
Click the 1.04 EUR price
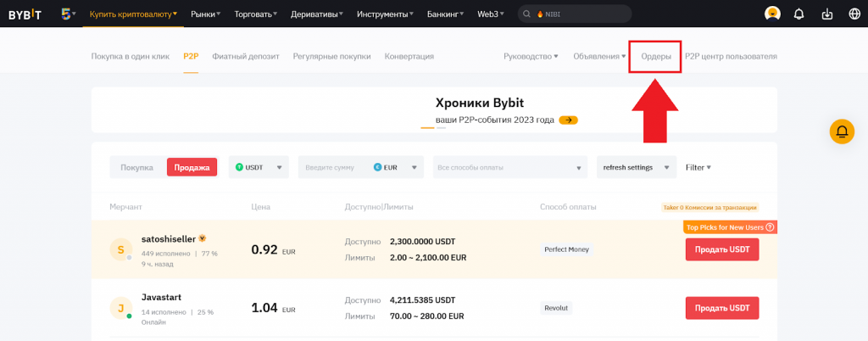273,308
